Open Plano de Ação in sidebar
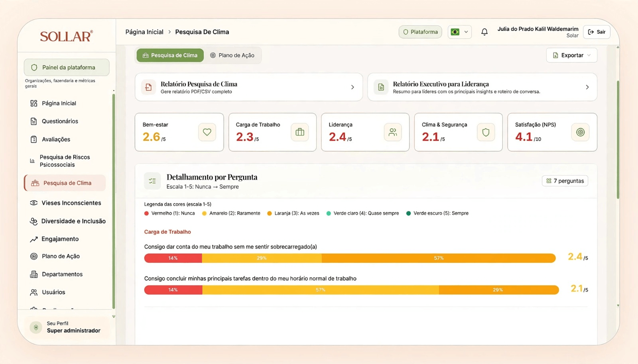 point(61,256)
